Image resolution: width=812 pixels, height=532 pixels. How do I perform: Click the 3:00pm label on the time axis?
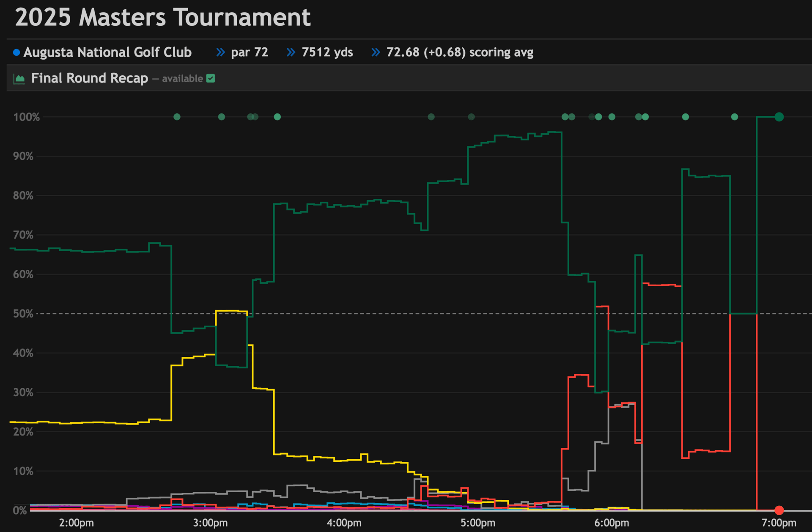pyautogui.click(x=210, y=523)
